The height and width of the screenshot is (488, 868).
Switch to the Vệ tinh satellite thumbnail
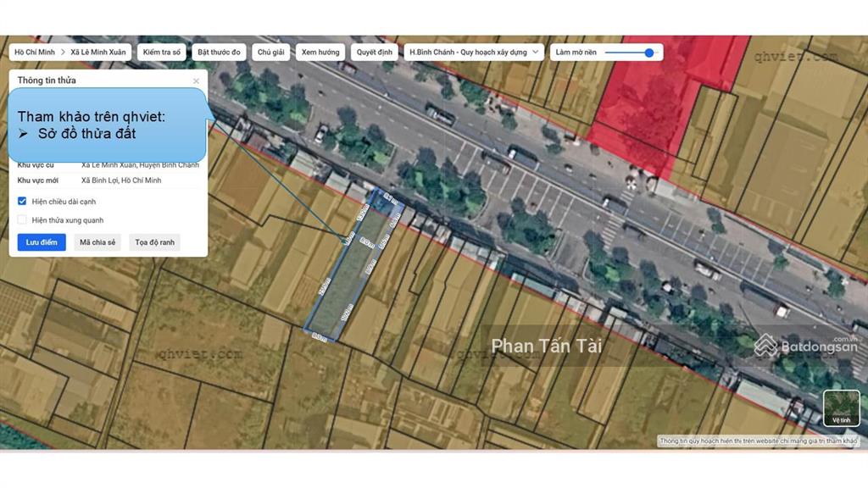(841, 408)
